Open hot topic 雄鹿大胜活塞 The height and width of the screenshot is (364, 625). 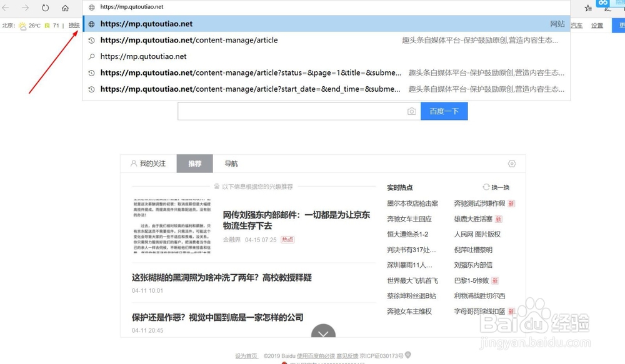(473, 219)
